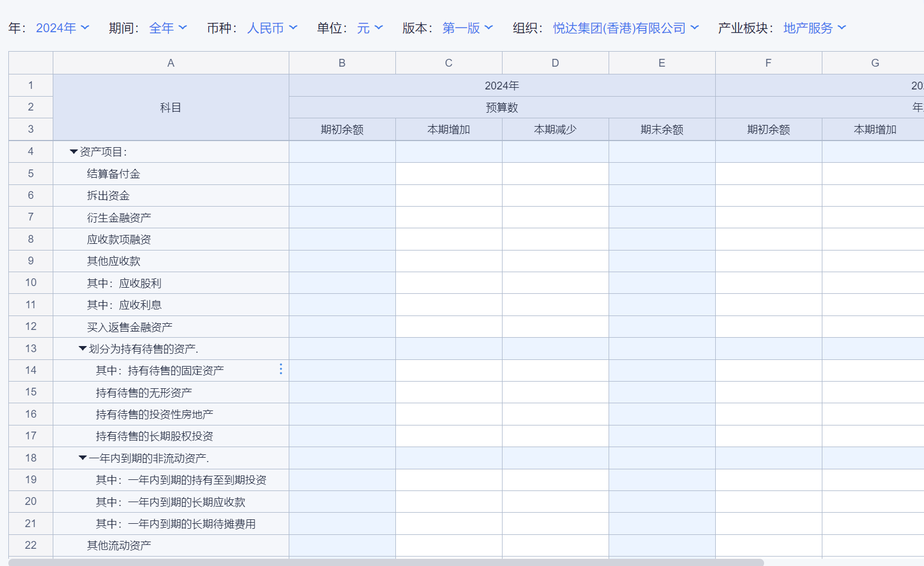
Task: Click 本期减少 cell for 其他应收款
Action: coord(555,261)
